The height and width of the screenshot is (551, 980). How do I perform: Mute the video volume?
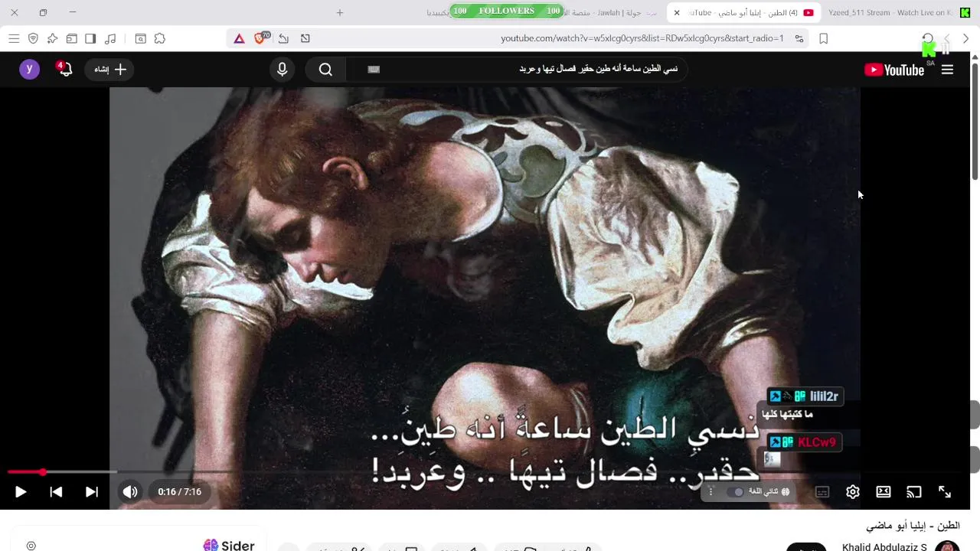tap(131, 492)
